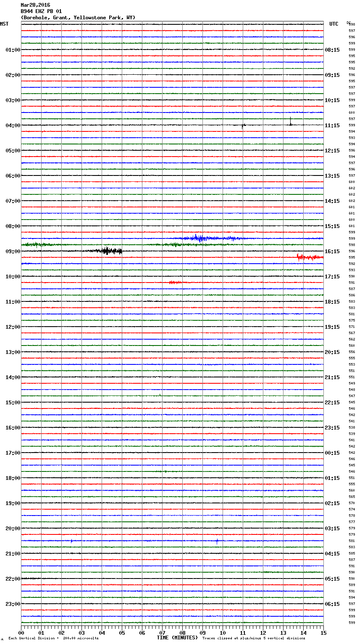Click the "13" minute label on bottom axis
This screenshot has width=357, height=644.
(x=283, y=633)
